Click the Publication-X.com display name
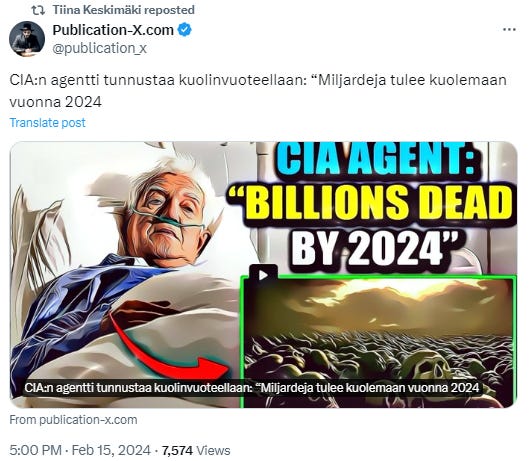 [113, 30]
